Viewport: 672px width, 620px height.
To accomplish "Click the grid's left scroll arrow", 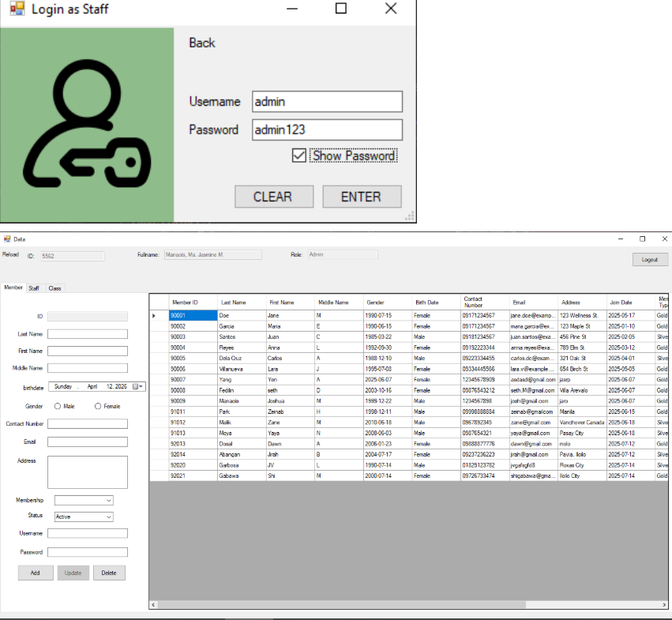I will 154,604.
